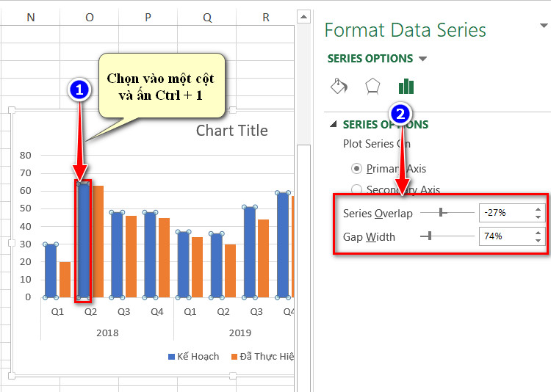Open the Fill & Line paint bucket tab
This screenshot has width=551, height=392.
pos(339,86)
